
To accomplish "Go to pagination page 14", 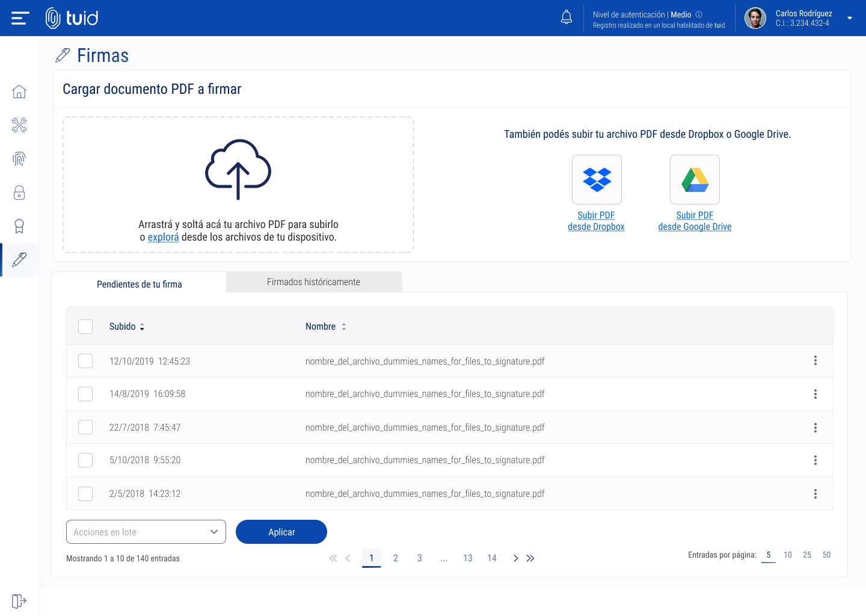I will (492, 558).
